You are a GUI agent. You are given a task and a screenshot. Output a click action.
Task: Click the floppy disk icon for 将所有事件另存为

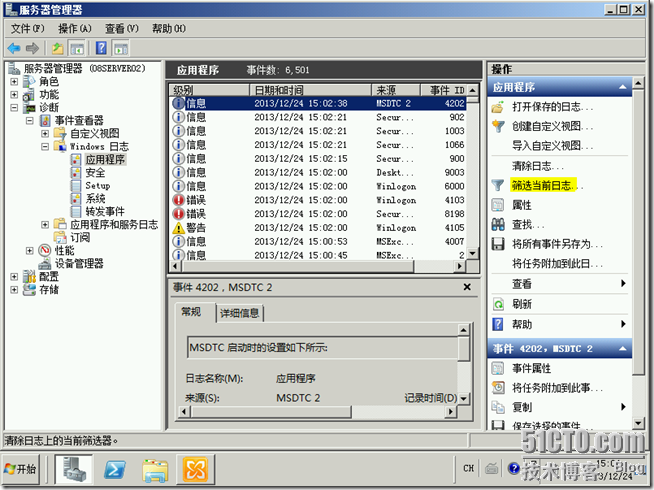pos(498,244)
